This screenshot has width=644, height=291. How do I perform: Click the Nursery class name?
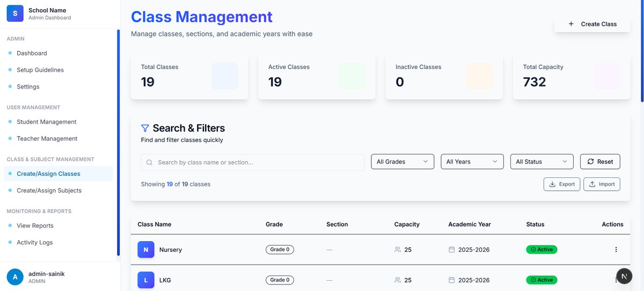tap(171, 250)
